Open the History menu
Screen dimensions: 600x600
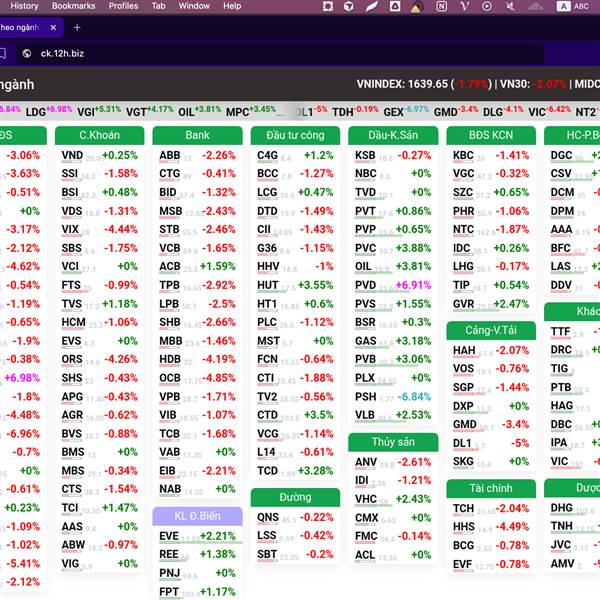pyautogui.click(x=24, y=6)
